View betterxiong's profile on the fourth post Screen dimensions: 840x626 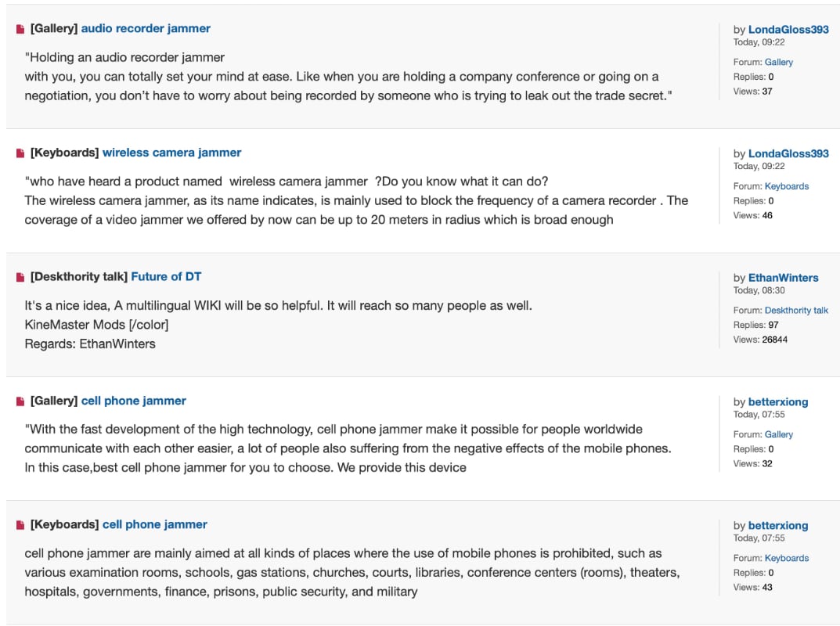click(x=778, y=401)
